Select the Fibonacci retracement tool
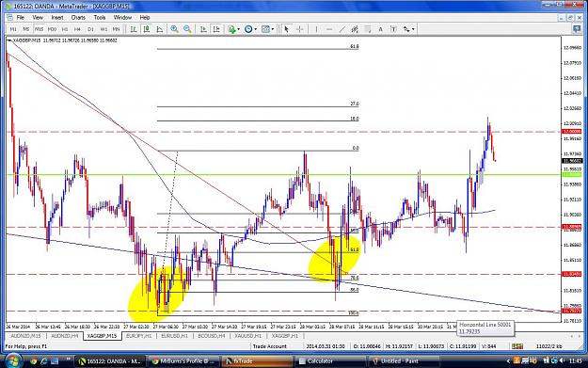Image resolution: width=588 pixels, height=368 pixels. pos(368,29)
